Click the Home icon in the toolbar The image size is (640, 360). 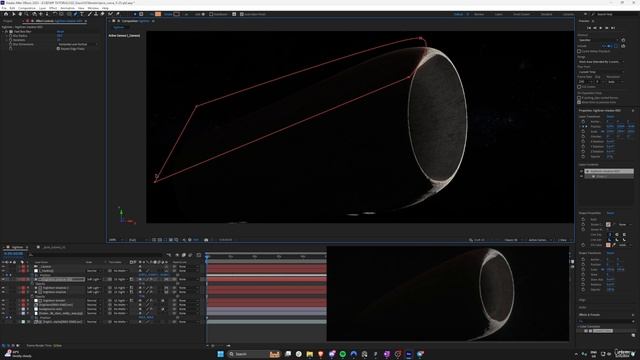click(6, 14)
